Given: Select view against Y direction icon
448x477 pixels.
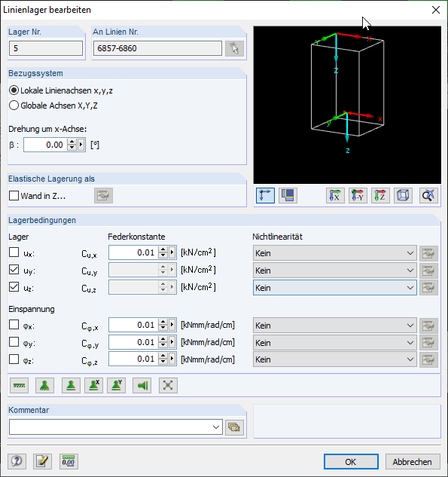Looking at the screenshot, I should click(x=358, y=195).
